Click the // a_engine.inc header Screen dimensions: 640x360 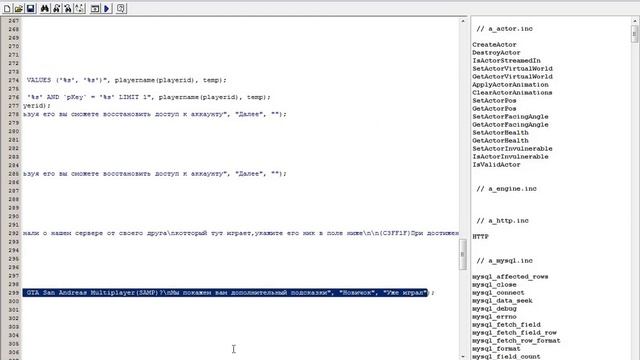(x=506, y=189)
